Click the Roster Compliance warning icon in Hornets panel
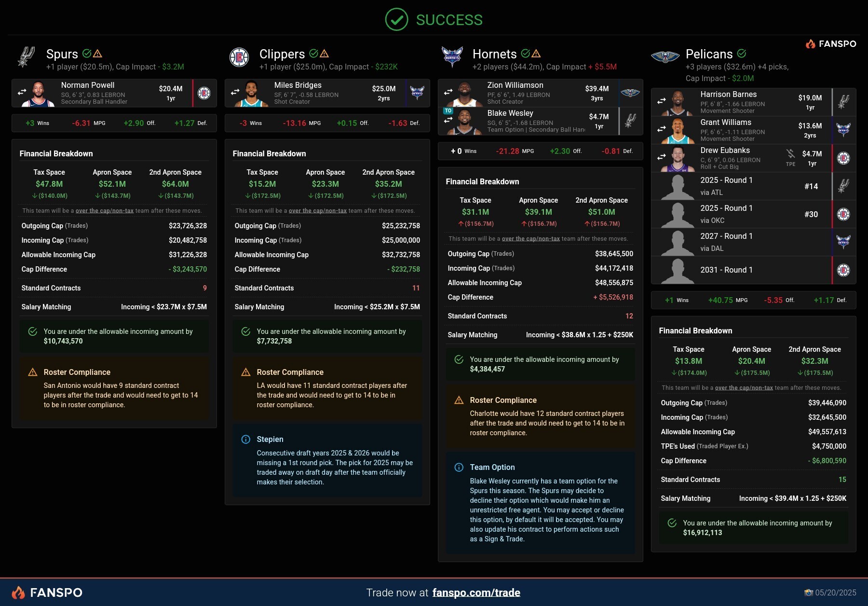This screenshot has height=606, width=868. click(459, 400)
